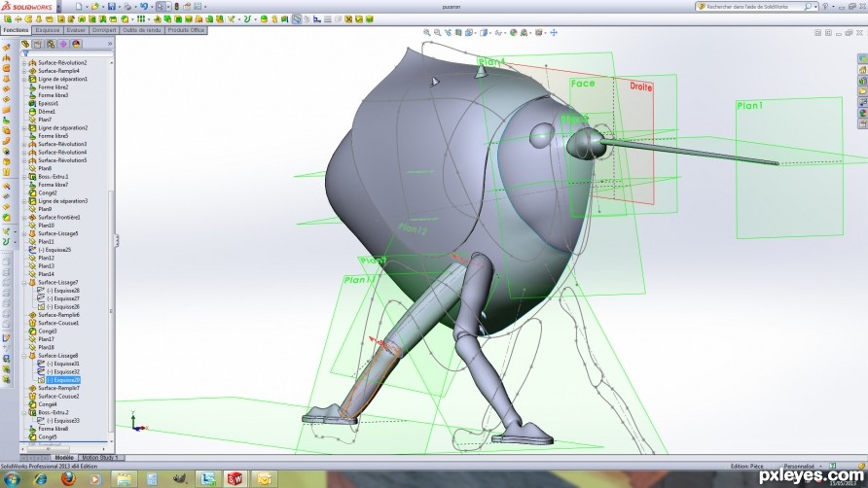Open the Curves dropdown arrow
This screenshot has height=488, width=868.
255,19
